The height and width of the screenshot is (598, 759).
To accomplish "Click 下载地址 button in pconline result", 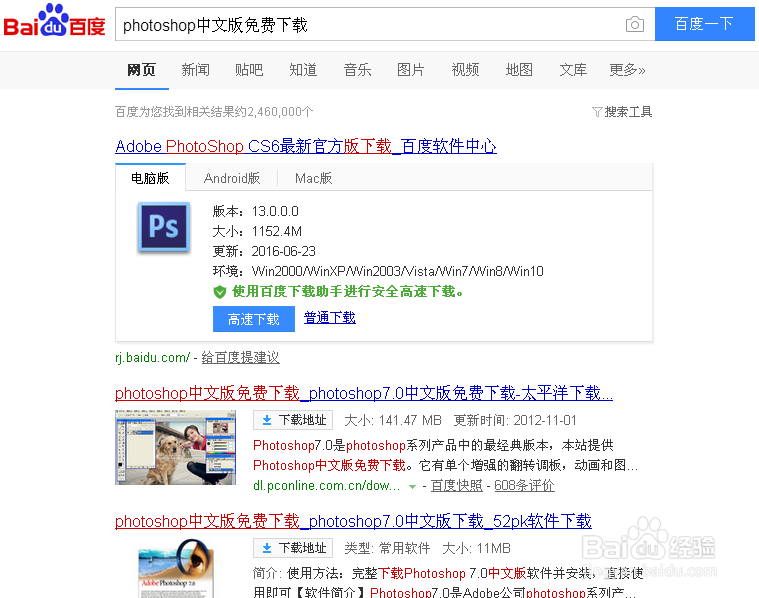I will pos(293,420).
